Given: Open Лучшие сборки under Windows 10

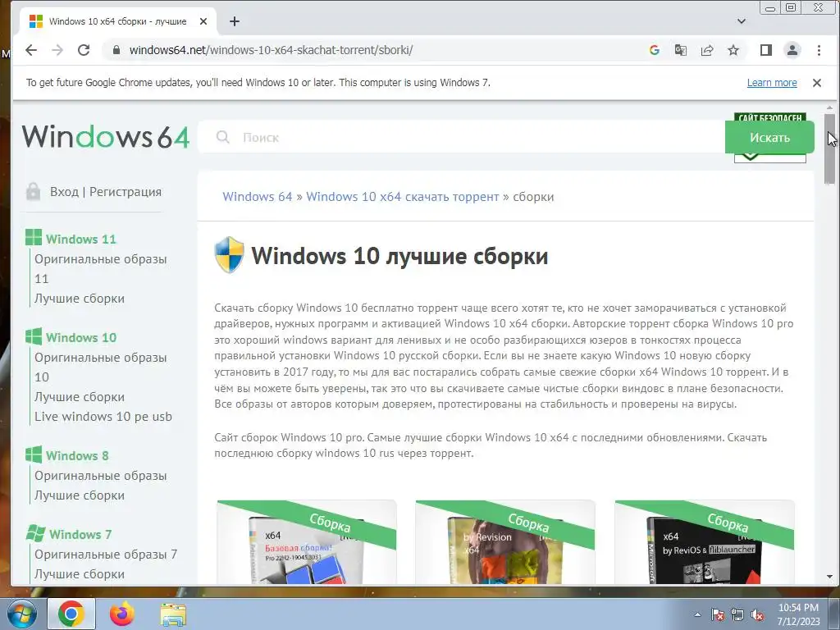Looking at the screenshot, I should click(x=80, y=397).
